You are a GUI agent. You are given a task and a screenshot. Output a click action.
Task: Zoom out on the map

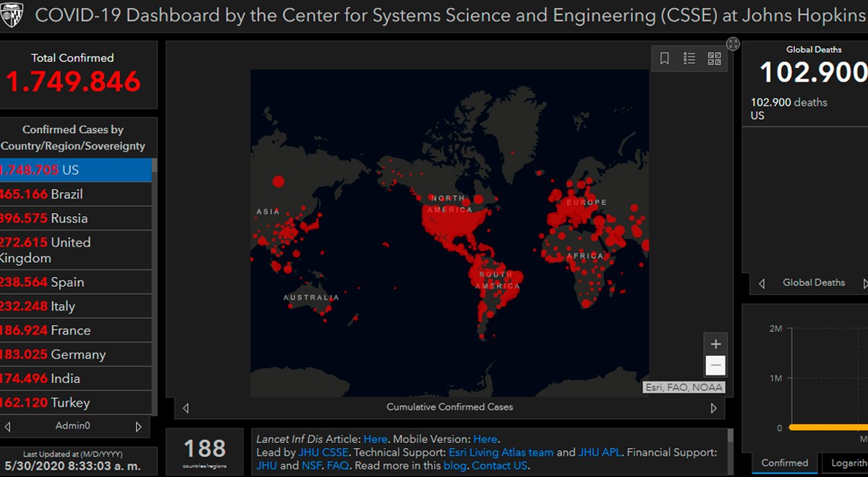coord(715,365)
